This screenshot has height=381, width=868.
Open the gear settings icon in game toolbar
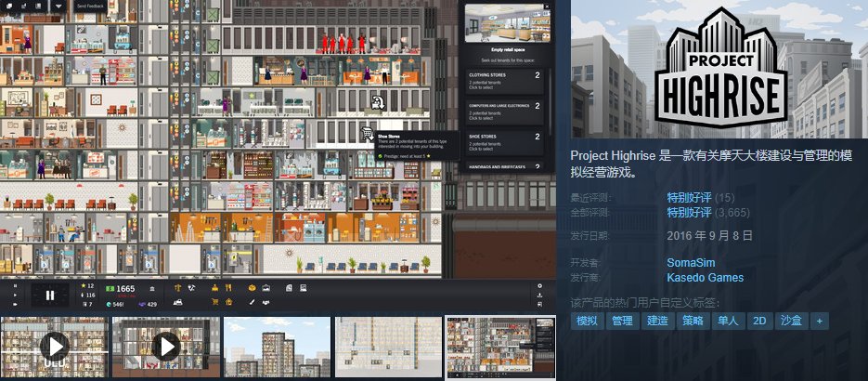pyautogui.click(x=539, y=286)
